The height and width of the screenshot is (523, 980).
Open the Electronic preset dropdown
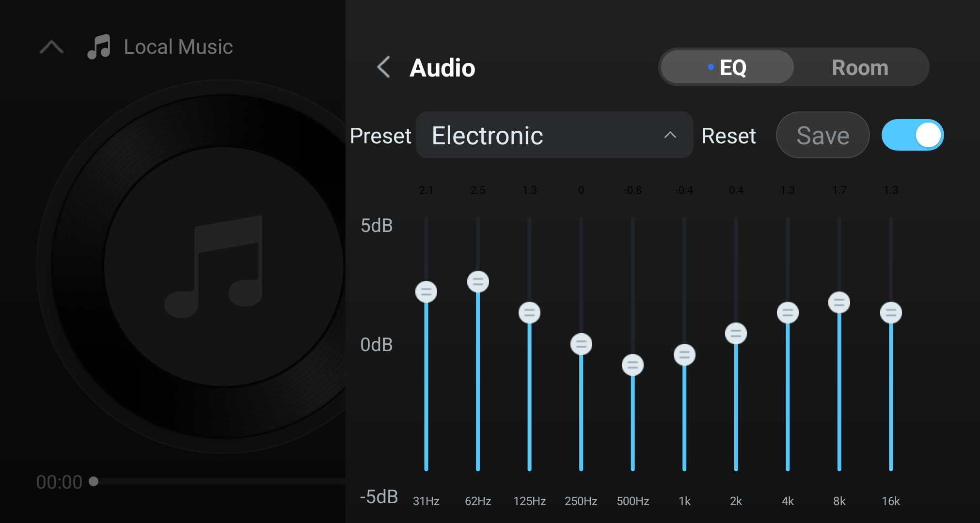pos(554,135)
